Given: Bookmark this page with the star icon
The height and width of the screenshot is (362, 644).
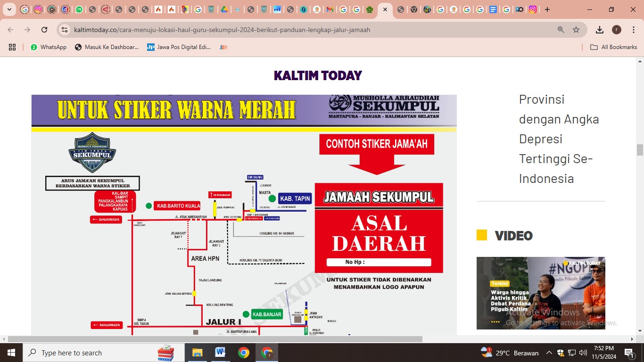Looking at the screenshot, I should tap(576, 30).
